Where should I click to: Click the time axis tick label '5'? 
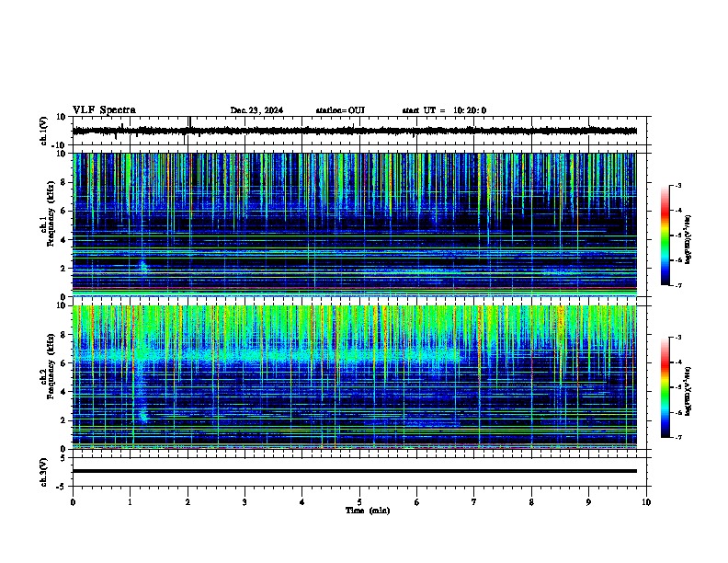[359, 502]
